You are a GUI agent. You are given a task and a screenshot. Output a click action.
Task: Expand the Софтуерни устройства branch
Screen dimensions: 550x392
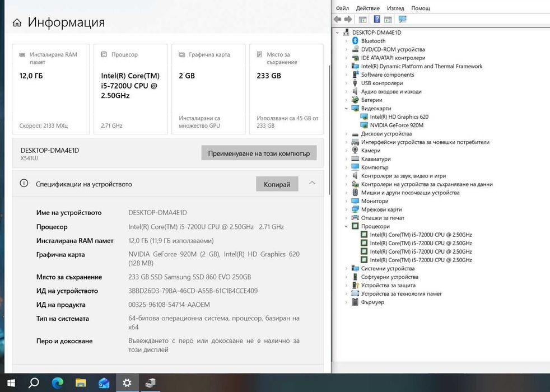[x=346, y=277]
